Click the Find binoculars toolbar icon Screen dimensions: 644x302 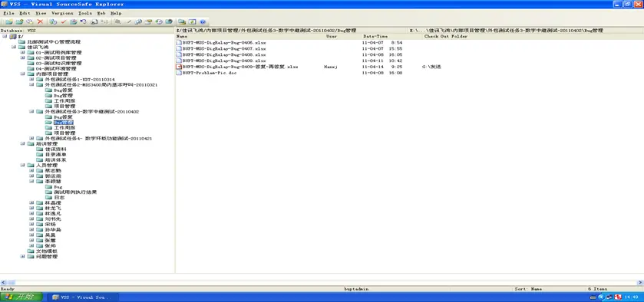(169, 21)
